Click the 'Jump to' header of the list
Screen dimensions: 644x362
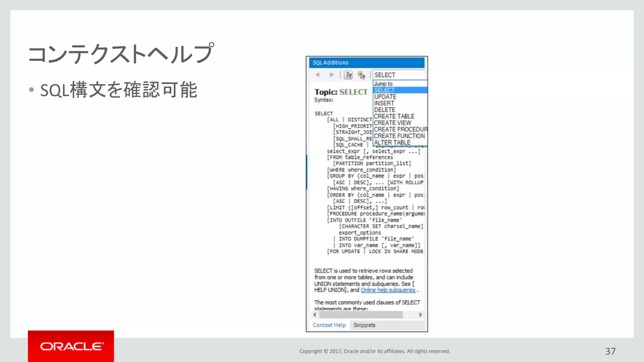click(x=400, y=84)
